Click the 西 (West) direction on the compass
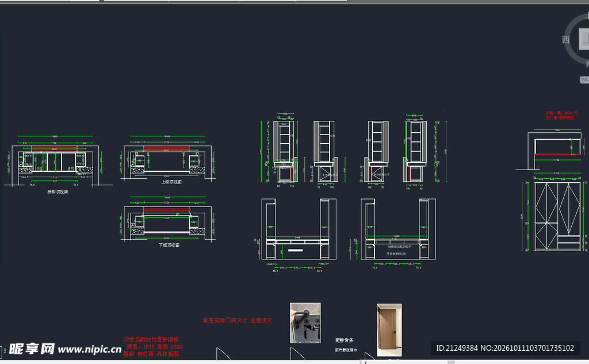The width and height of the screenshot is (589, 364). [x=566, y=40]
